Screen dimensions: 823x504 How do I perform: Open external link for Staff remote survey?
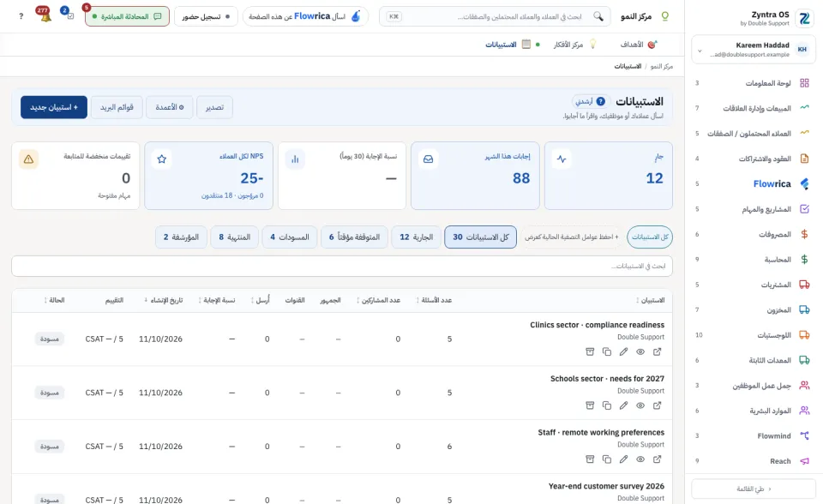click(x=658, y=459)
